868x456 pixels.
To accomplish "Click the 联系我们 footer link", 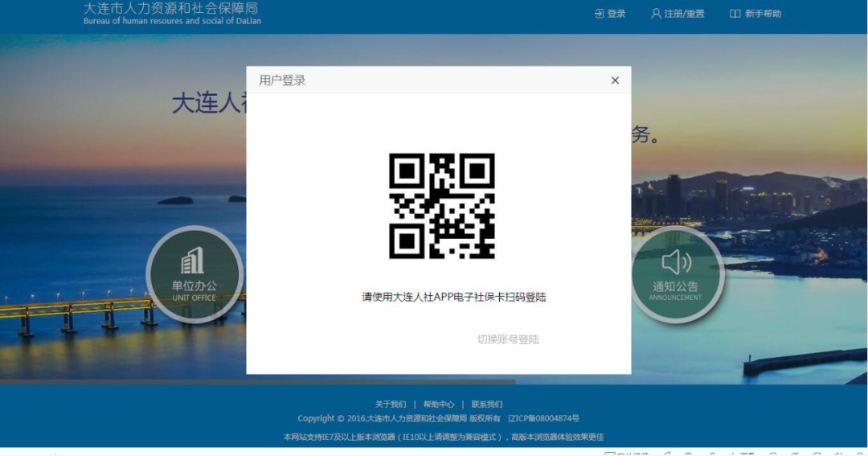I will [x=487, y=405].
